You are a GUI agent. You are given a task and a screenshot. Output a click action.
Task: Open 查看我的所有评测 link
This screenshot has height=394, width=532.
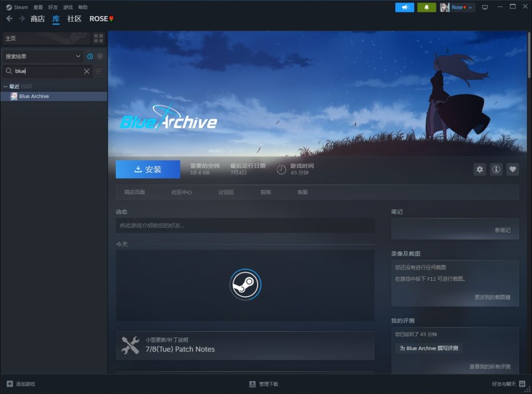click(490, 366)
